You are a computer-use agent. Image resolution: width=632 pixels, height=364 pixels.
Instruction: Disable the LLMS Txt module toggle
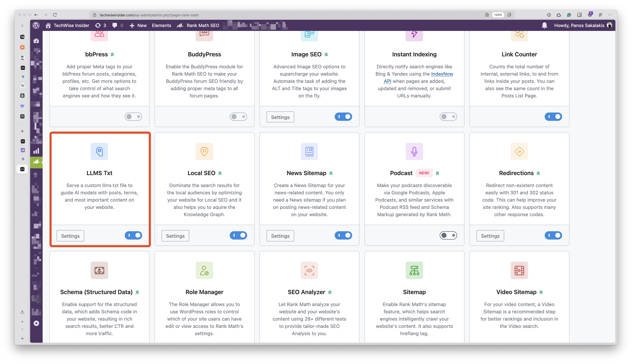pos(133,235)
